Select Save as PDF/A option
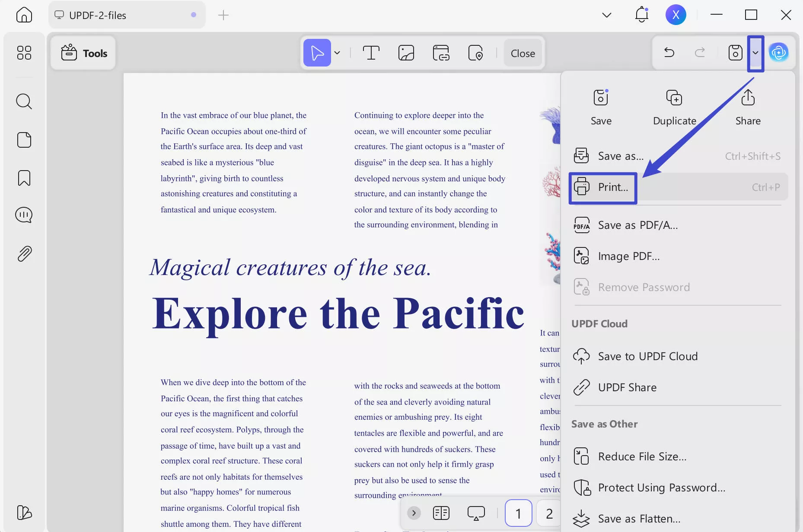This screenshot has height=532, width=803. coord(637,225)
